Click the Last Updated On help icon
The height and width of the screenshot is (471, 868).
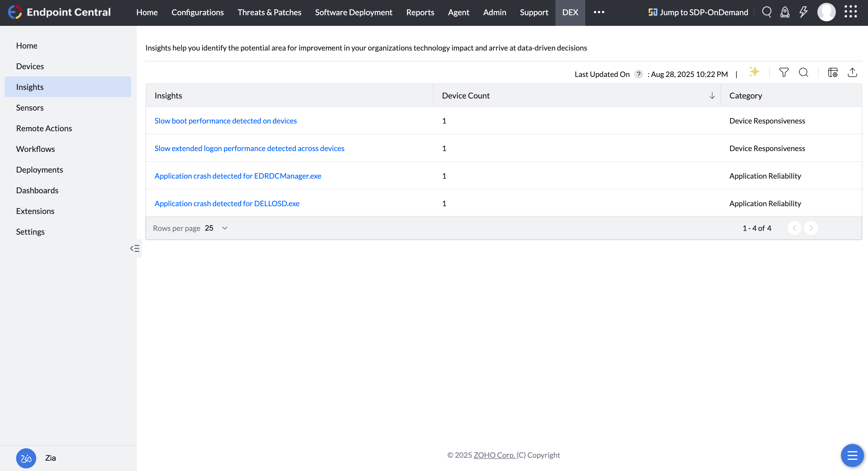tap(639, 74)
